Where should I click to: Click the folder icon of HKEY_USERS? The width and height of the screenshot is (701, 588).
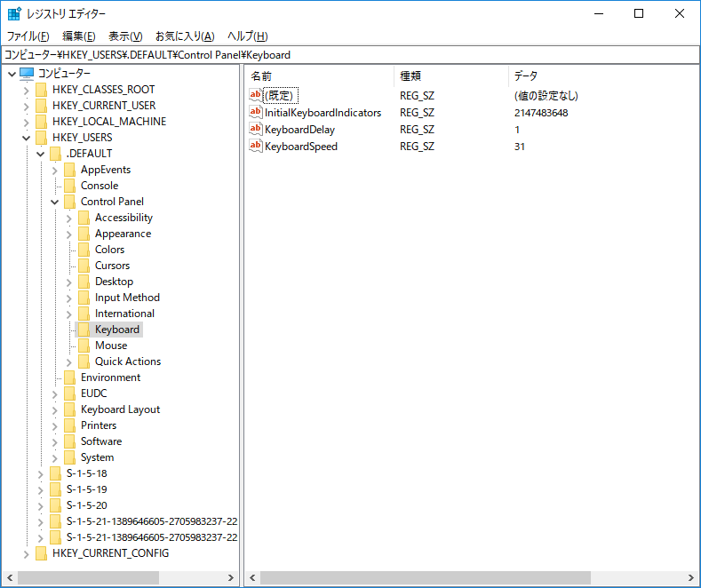pyautogui.click(x=41, y=137)
